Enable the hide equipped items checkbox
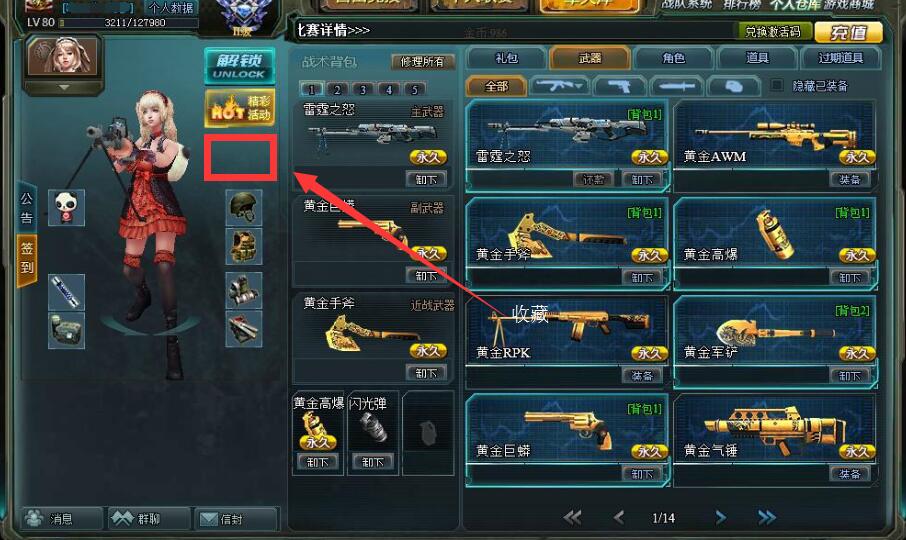Screen dimensions: 906x540 (777, 85)
